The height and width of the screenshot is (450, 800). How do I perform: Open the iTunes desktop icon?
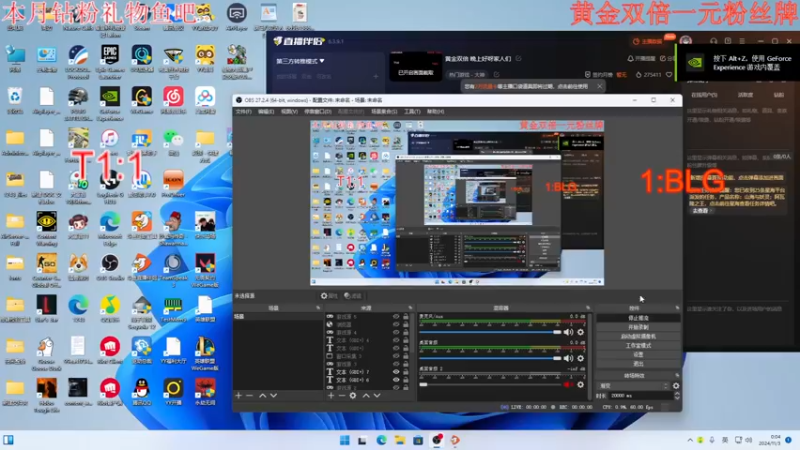tap(110, 138)
